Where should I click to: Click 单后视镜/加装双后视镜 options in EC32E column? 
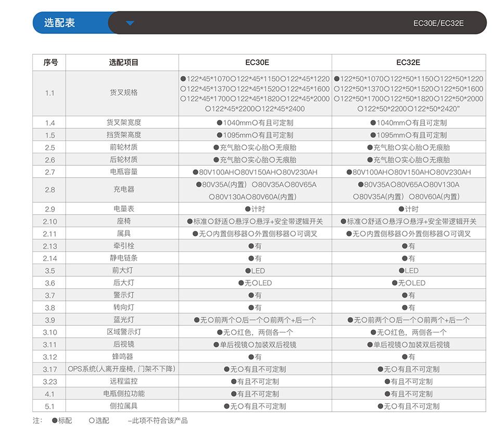coord(408,345)
